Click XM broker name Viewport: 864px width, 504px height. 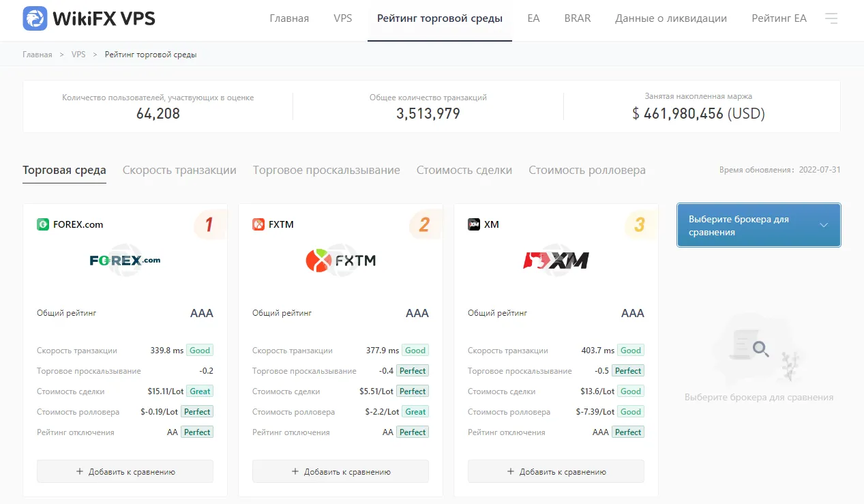pos(492,224)
